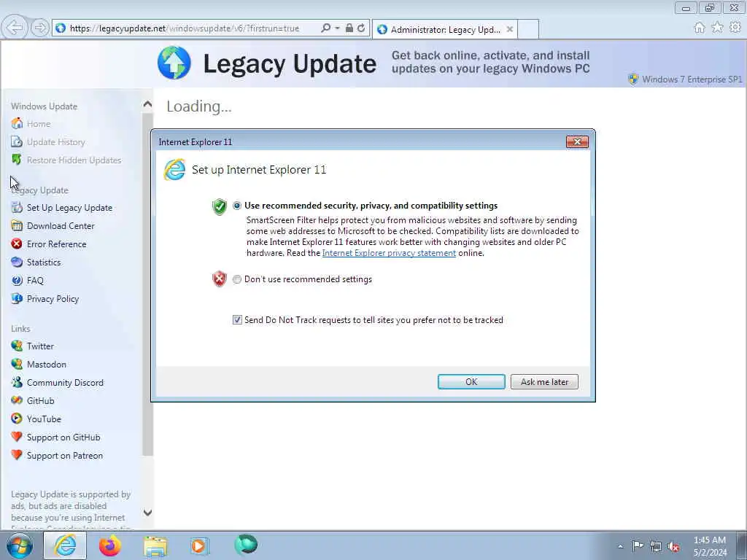The width and height of the screenshot is (747, 560).
Task: Select Don't use recommended settings radio
Action: (237, 279)
